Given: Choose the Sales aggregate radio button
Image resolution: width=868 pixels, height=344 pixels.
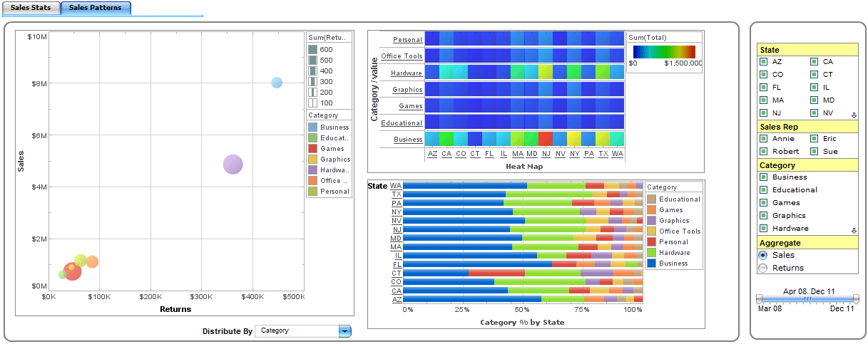Looking at the screenshot, I should tap(763, 255).
